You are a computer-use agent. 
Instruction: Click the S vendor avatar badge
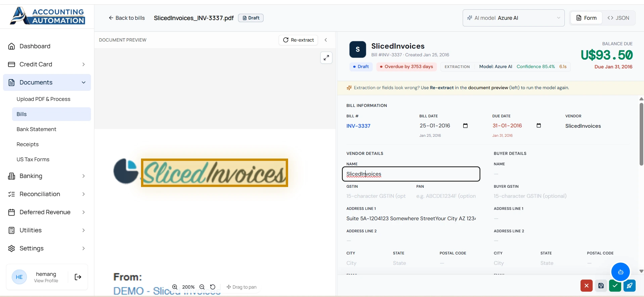(358, 50)
